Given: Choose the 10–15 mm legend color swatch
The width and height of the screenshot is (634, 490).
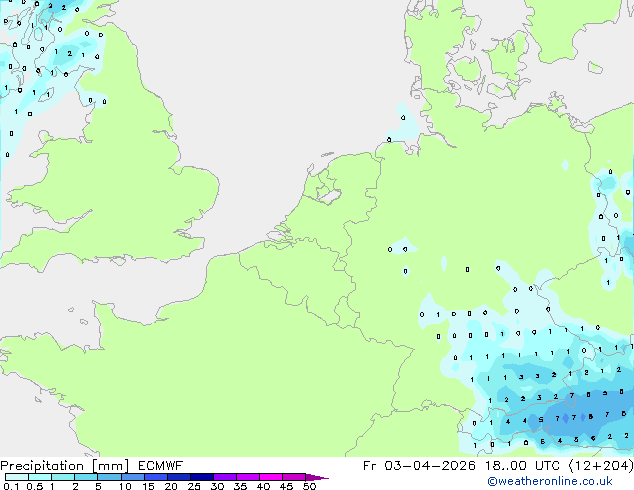Looking at the screenshot, I should [x=132, y=477].
